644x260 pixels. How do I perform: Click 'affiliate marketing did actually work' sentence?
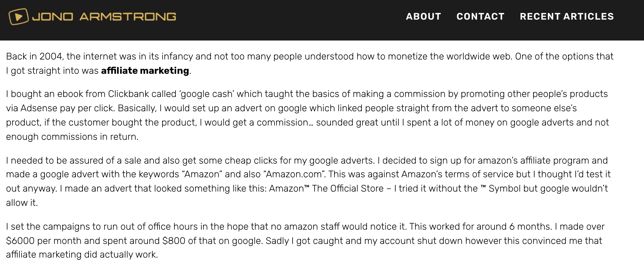click(x=82, y=255)
